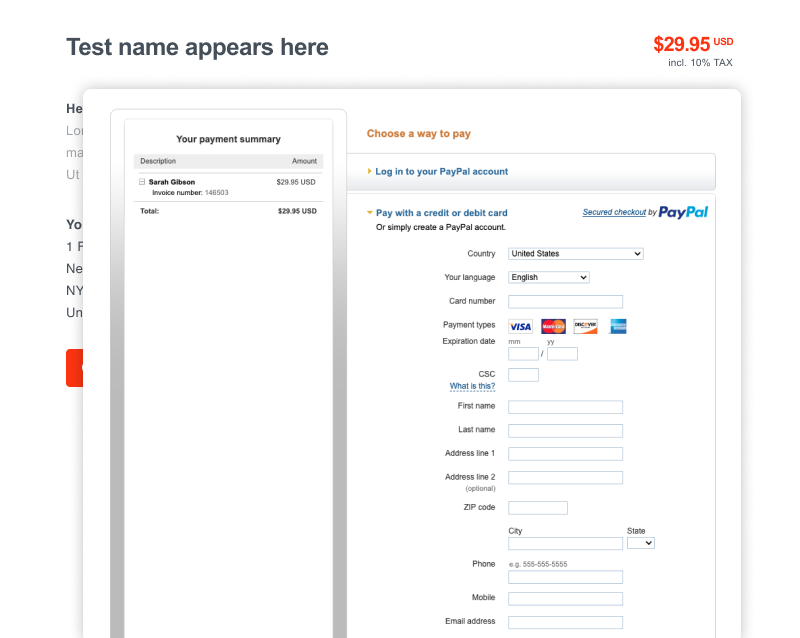
Task: Click the PayPal logo
Action: [683, 212]
